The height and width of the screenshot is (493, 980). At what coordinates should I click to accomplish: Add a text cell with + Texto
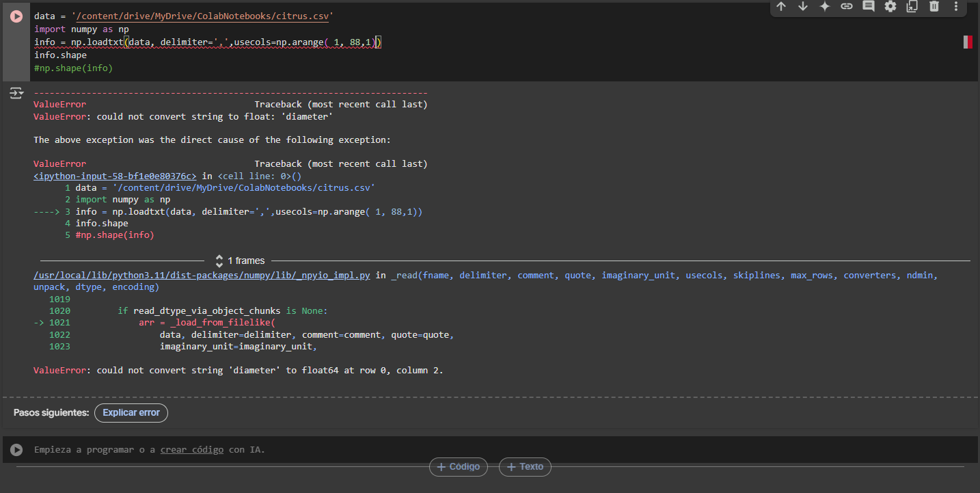click(x=525, y=467)
